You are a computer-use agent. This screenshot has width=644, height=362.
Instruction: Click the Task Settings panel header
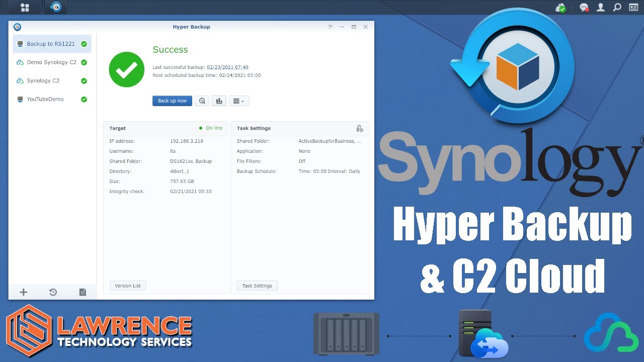[x=300, y=128]
